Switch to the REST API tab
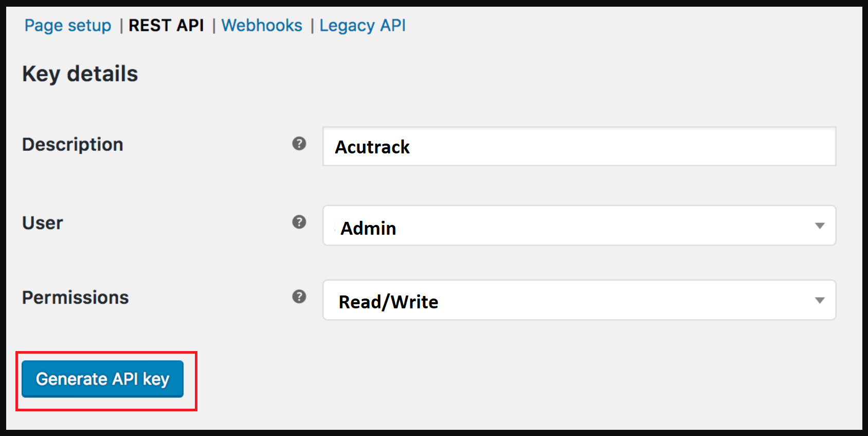868x436 pixels. click(x=166, y=25)
